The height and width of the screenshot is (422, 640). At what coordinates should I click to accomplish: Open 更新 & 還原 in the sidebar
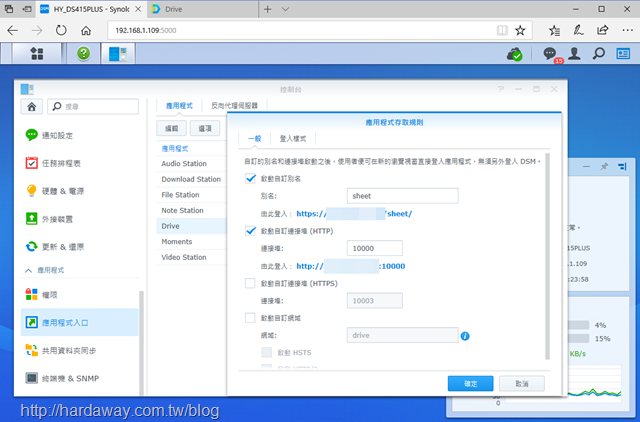[x=80, y=247]
